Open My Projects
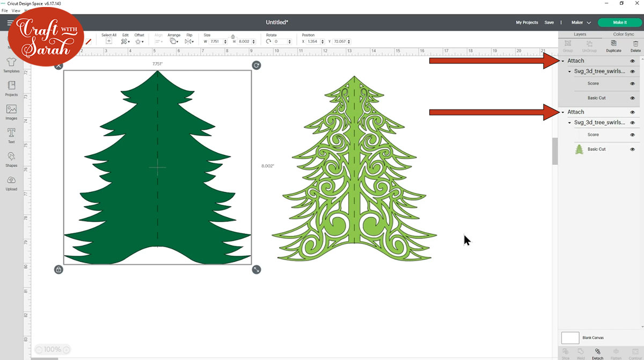Viewport: 644px width, 360px height. coord(527,23)
